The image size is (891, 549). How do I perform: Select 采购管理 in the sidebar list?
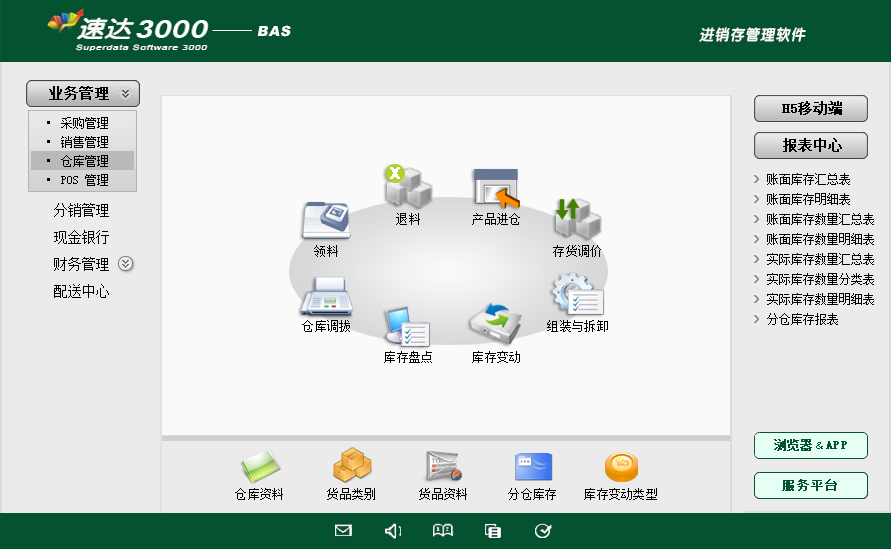click(x=84, y=124)
